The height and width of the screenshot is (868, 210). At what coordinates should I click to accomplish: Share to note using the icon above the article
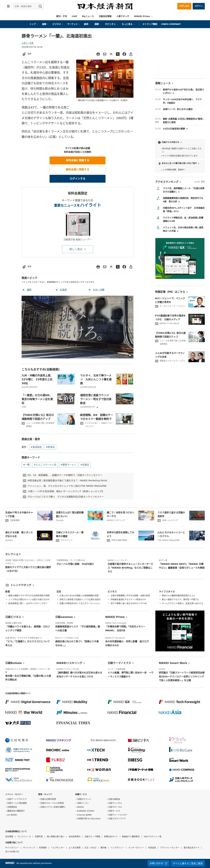(x=111, y=54)
